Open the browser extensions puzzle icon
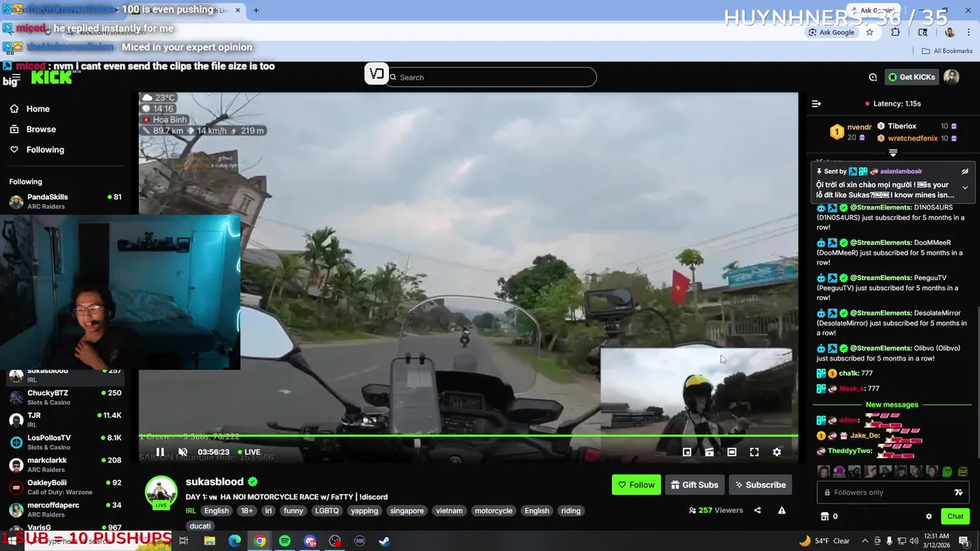Screen dimensions: 980x551 click(896, 32)
